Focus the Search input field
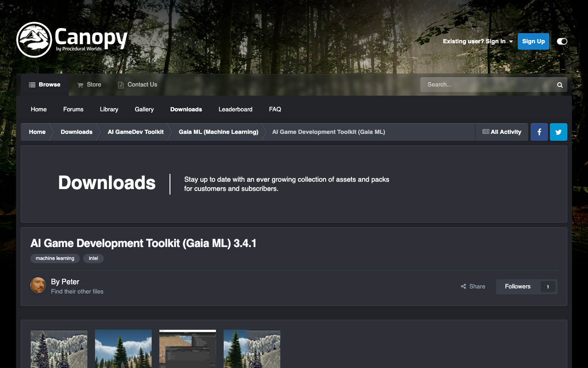Image resolution: width=588 pixels, height=368 pixels. click(x=486, y=85)
